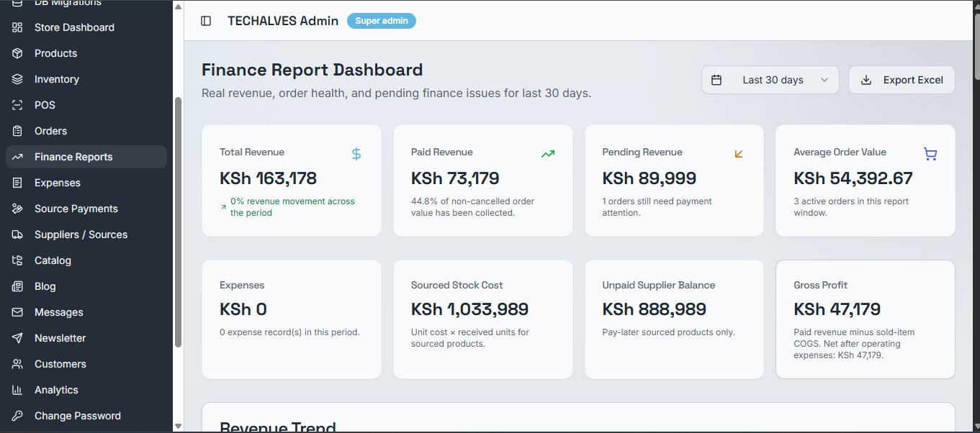The image size is (980, 433).
Task: Open Store Dashboard from sidebar
Action: (86, 27)
